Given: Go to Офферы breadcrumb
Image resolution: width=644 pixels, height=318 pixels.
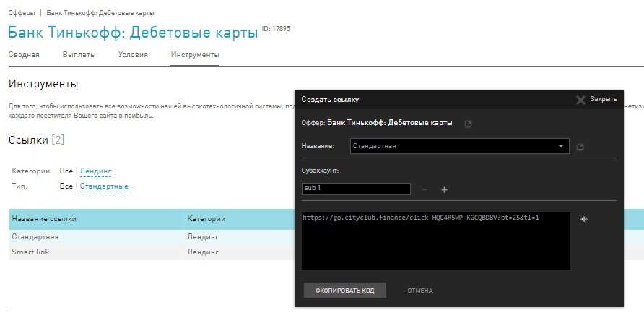Looking at the screenshot, I should (22, 13).
